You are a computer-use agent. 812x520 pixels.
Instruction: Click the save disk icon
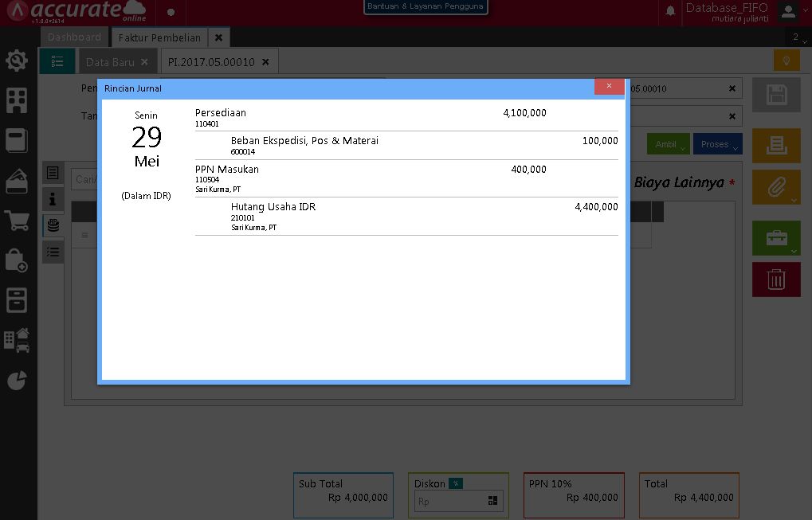[x=775, y=94]
